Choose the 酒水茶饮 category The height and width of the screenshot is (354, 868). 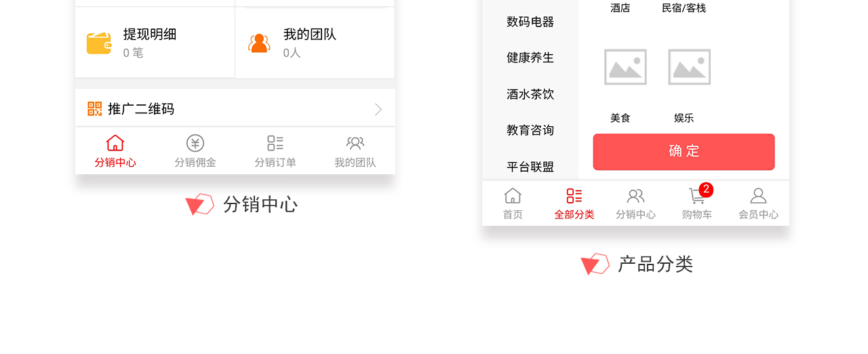(x=530, y=94)
